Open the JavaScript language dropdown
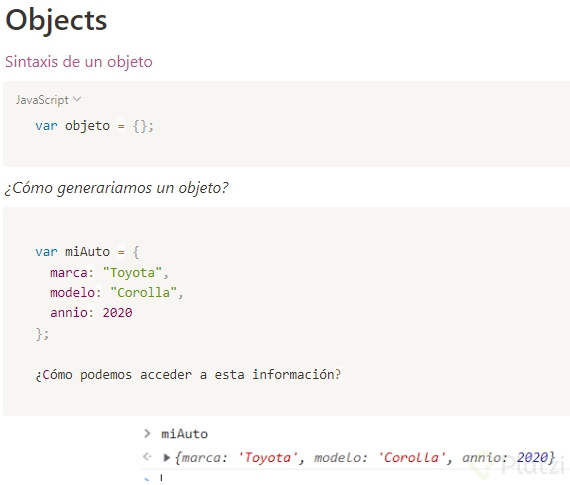 pos(48,100)
